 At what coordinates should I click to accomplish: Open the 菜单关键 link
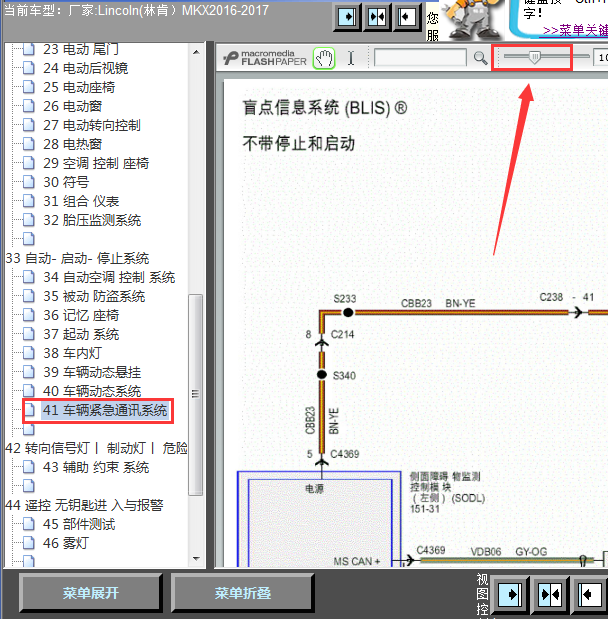tap(575, 30)
